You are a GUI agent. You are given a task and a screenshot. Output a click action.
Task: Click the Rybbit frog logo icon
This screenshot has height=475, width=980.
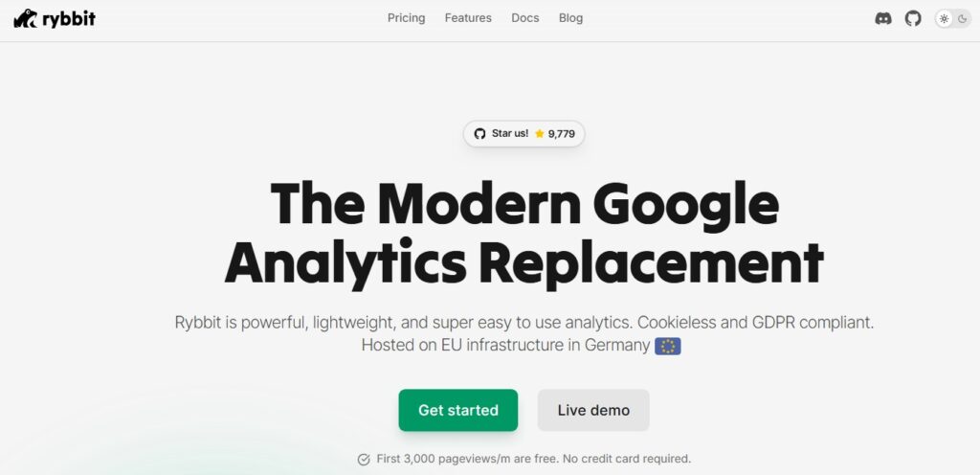26,18
